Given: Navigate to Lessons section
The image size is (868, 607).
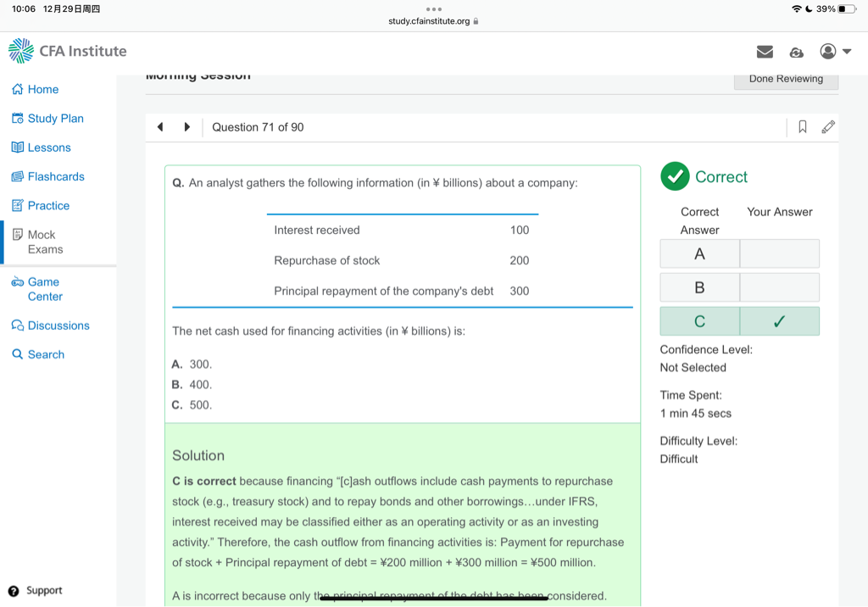Looking at the screenshot, I should pyautogui.click(x=48, y=148).
